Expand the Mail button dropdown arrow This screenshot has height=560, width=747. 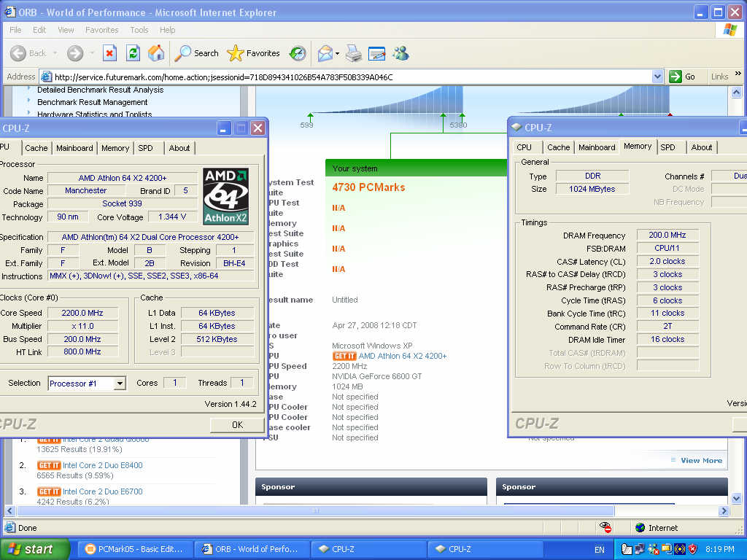click(337, 54)
